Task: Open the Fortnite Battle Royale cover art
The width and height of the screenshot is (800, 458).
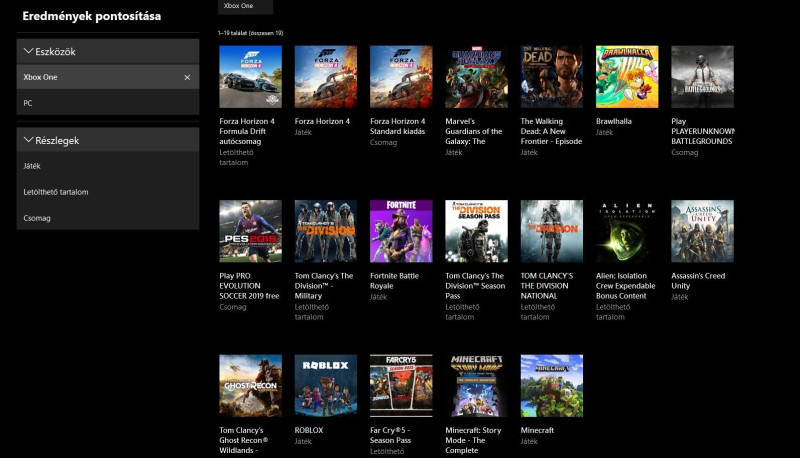Action: [x=401, y=231]
